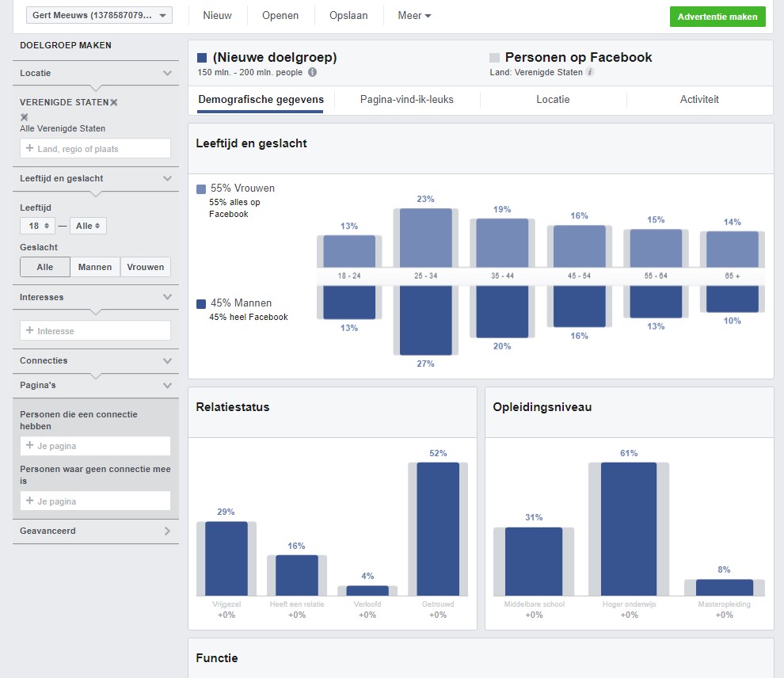The image size is (784, 678).
Task: Switch to Demografische gegevens tab
Action: coord(261,100)
